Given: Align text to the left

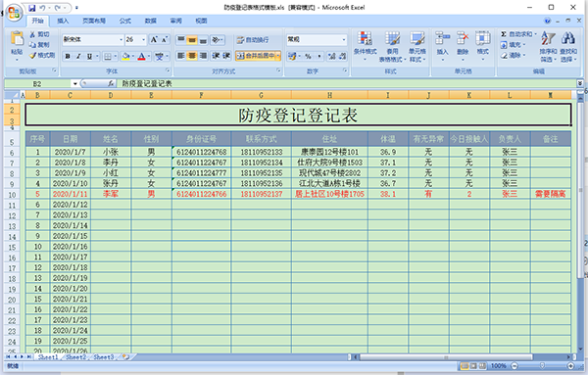Looking at the screenshot, I should (181, 56).
